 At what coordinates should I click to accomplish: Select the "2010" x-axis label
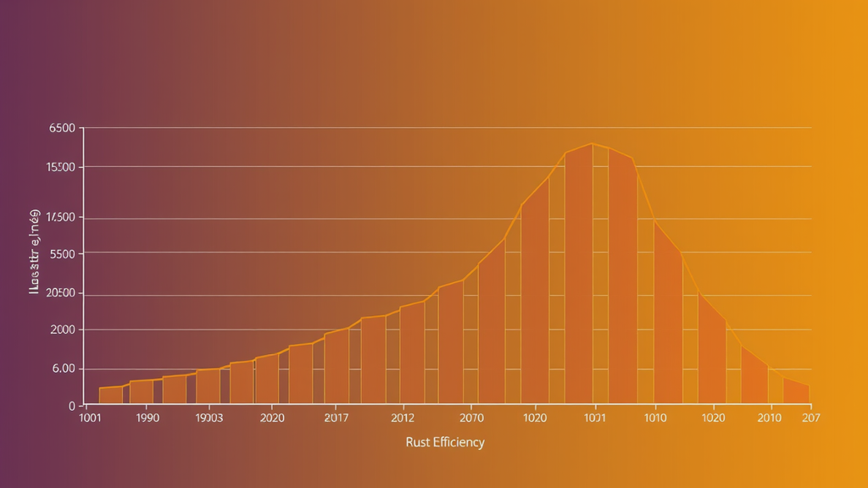[770, 418]
